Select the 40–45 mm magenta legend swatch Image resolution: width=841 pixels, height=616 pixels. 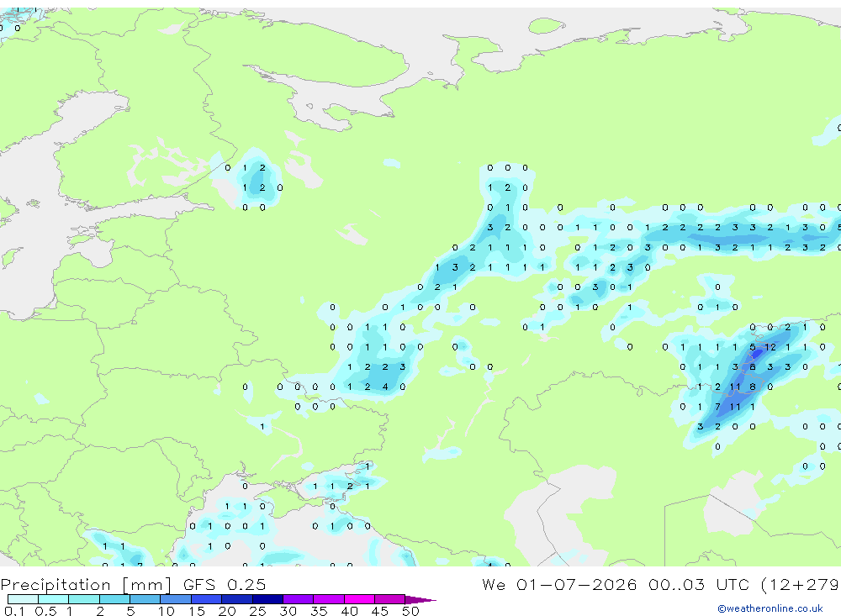(x=359, y=599)
